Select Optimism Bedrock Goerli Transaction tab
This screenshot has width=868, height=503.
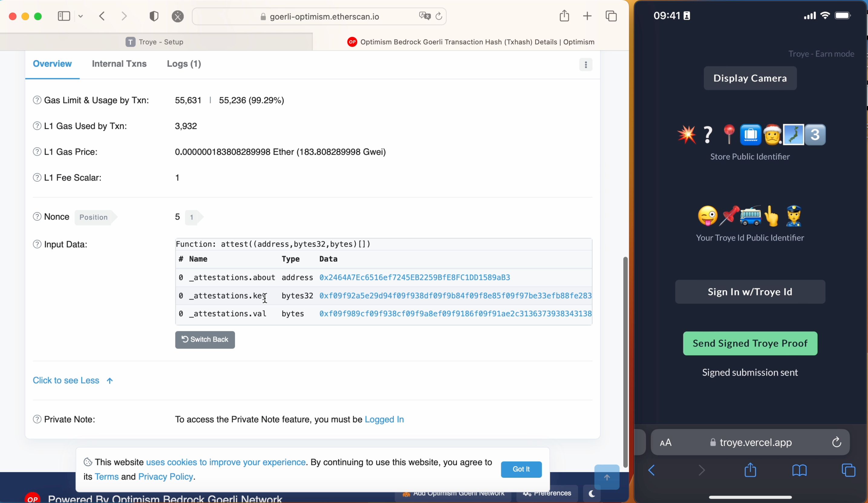(471, 42)
